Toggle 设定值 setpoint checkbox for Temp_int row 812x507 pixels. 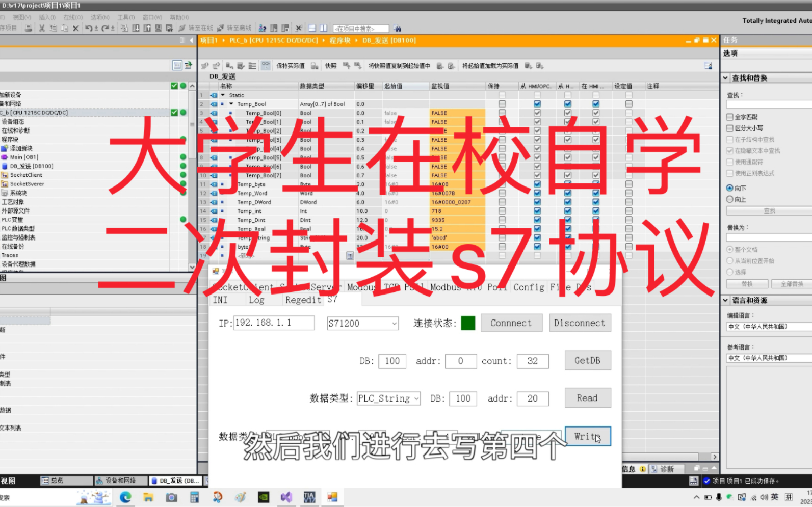click(x=628, y=211)
